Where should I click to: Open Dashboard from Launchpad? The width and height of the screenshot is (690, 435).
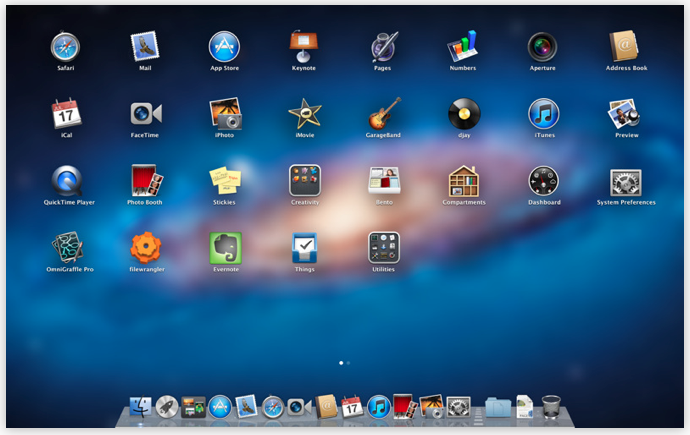click(543, 181)
